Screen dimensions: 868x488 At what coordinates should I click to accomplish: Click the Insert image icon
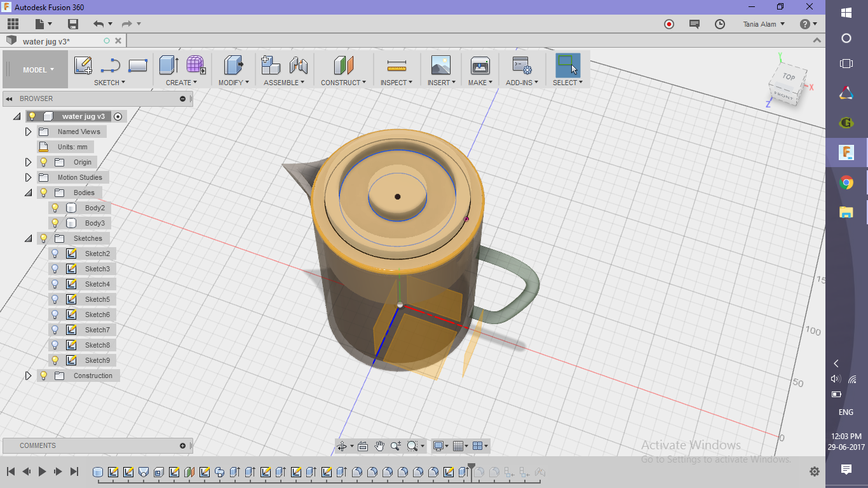click(440, 65)
